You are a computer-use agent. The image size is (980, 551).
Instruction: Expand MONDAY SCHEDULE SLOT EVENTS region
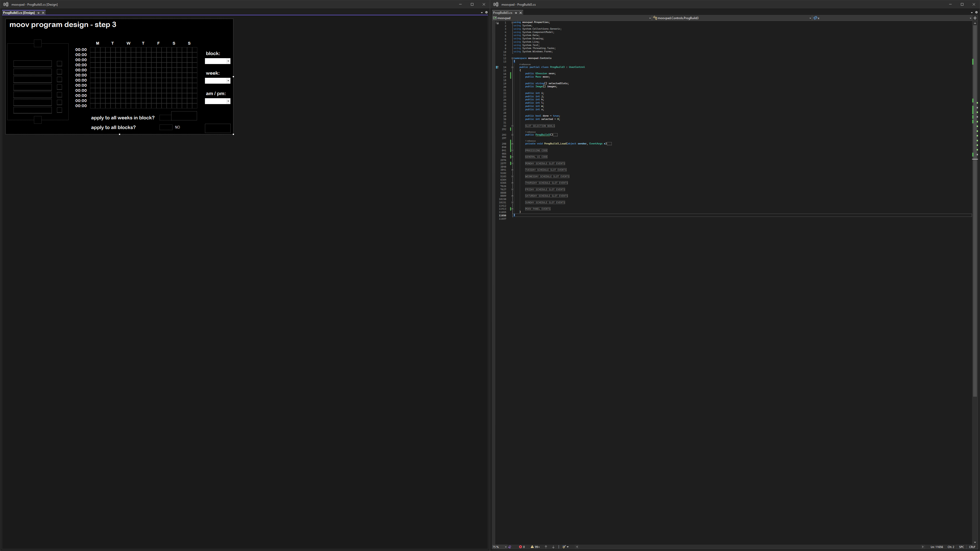[512, 164]
